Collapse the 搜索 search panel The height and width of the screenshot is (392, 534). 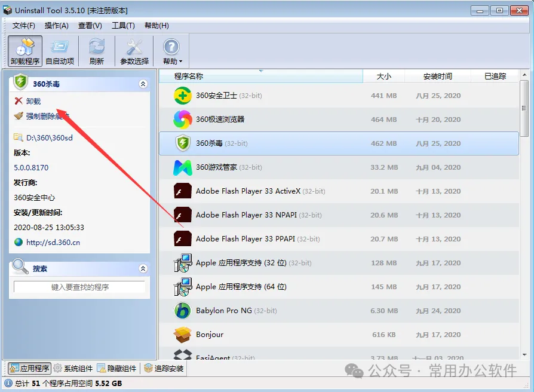click(x=143, y=268)
